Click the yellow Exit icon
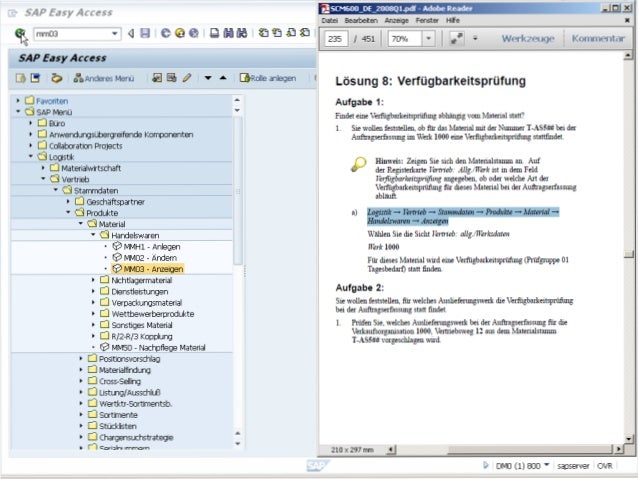Viewport: 638px width, 479px height. [x=180, y=33]
